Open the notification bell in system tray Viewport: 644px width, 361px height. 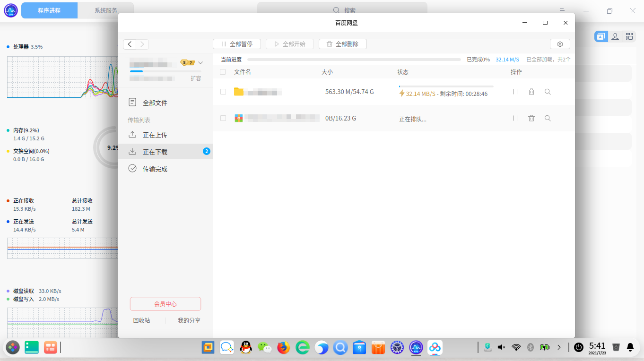point(630,347)
